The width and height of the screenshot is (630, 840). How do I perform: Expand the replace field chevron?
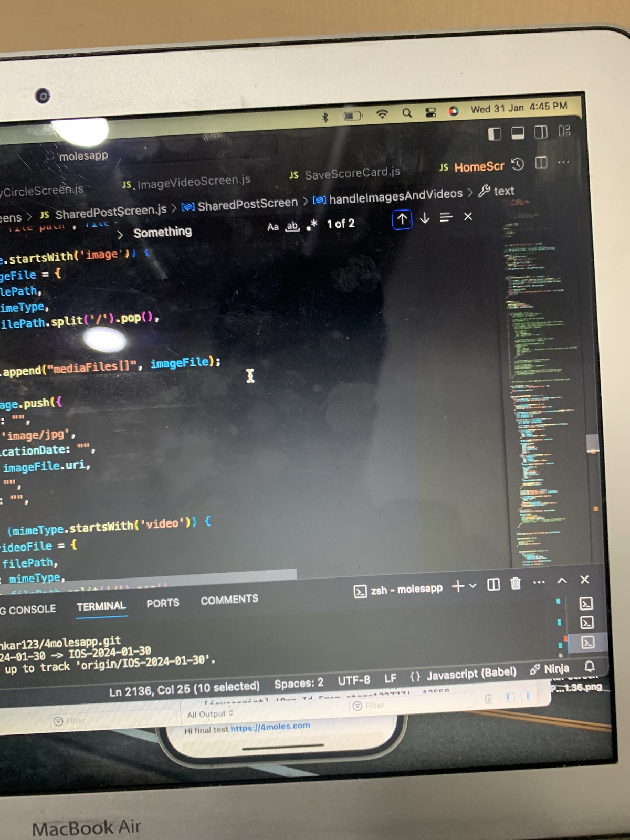pos(120,235)
